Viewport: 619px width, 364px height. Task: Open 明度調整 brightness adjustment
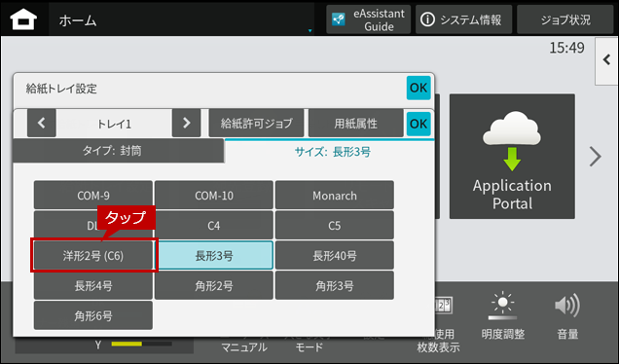click(502, 317)
